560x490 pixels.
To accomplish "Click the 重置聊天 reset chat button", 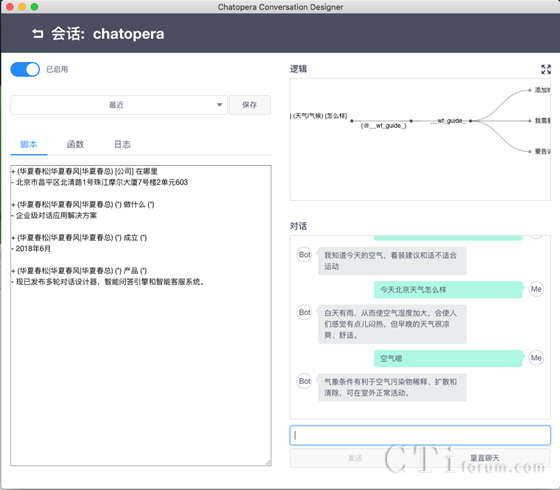I will (x=485, y=458).
